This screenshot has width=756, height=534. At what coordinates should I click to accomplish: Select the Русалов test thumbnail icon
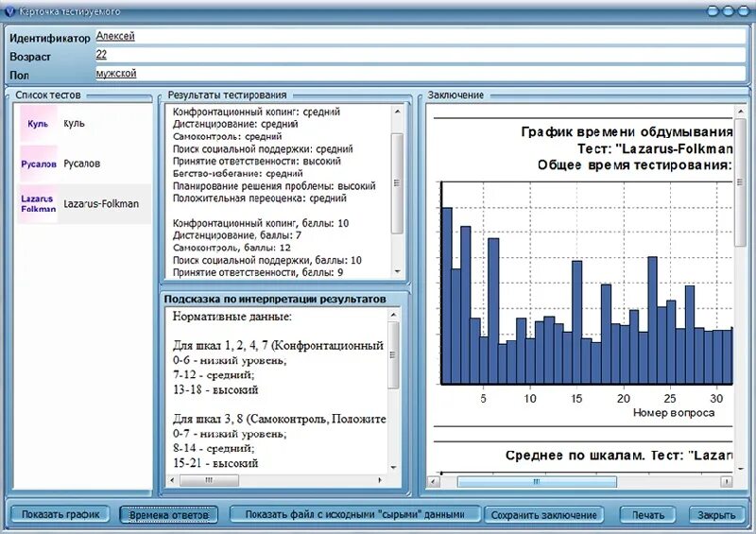[39, 164]
